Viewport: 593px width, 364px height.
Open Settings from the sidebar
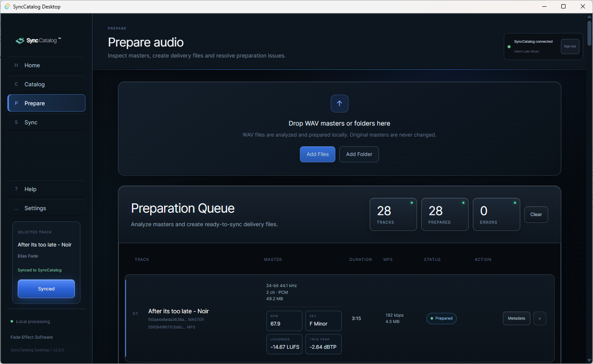click(46, 208)
